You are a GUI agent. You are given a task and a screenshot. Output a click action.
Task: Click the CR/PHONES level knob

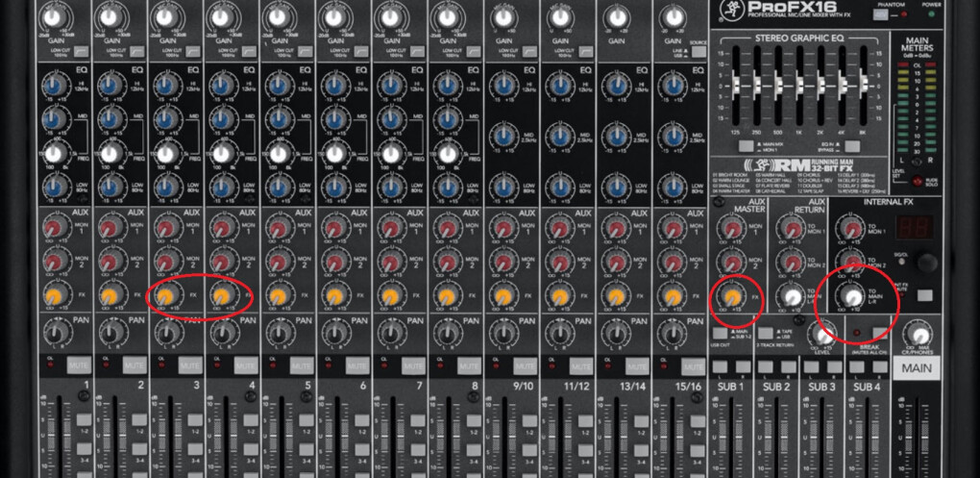tap(919, 334)
